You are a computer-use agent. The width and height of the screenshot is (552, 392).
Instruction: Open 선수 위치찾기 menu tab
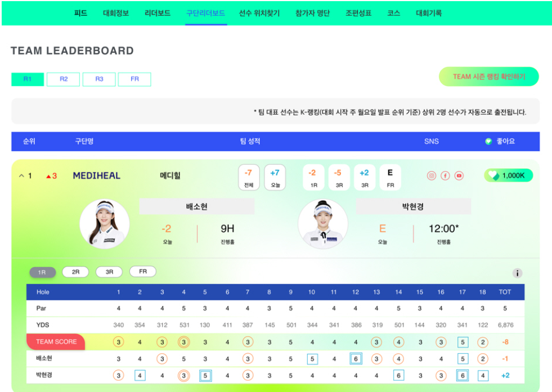click(x=259, y=13)
